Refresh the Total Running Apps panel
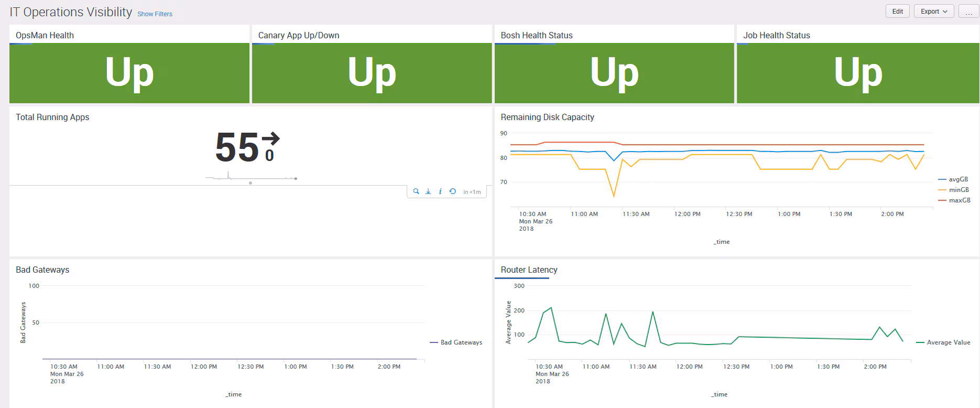Viewport: 980px width, 408px height. tap(452, 192)
